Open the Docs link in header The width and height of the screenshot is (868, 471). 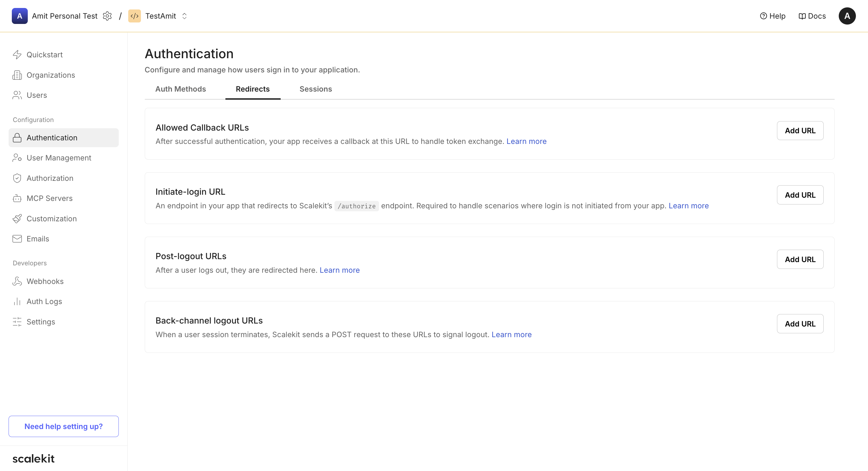812,16
